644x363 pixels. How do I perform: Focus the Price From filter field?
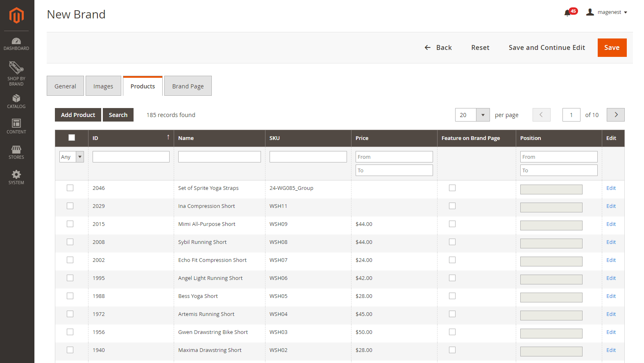(394, 157)
